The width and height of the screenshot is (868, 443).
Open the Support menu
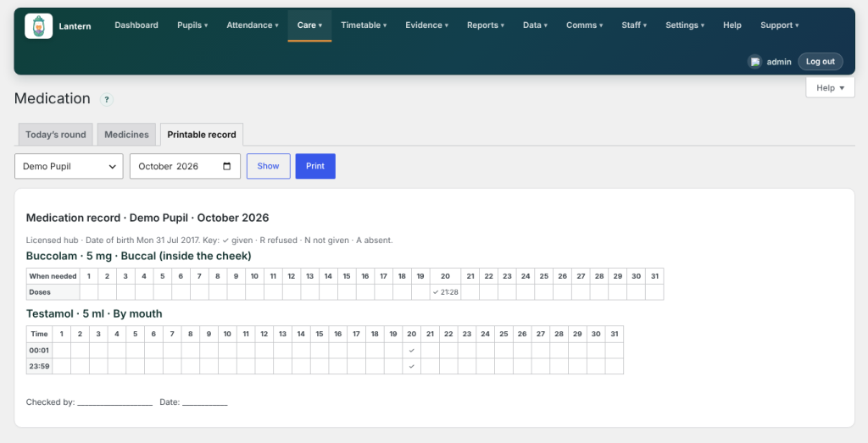coord(780,25)
